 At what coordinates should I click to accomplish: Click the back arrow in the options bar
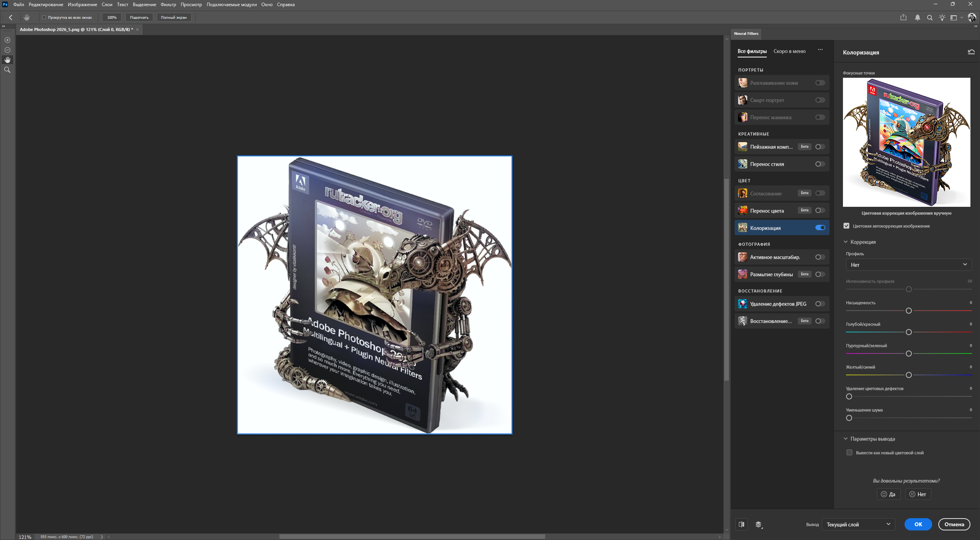point(11,17)
